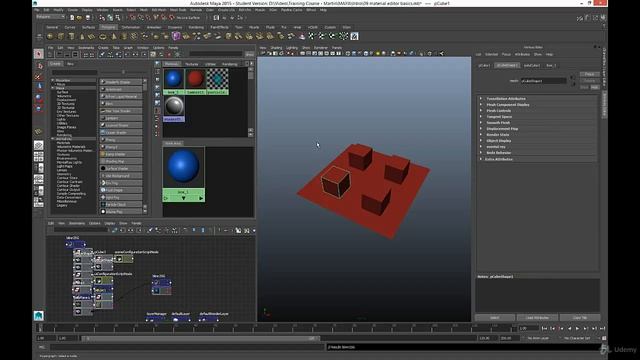Screen dimensions: 640x360
Task: Activate the Paint Selection tool
Action: tap(39, 76)
